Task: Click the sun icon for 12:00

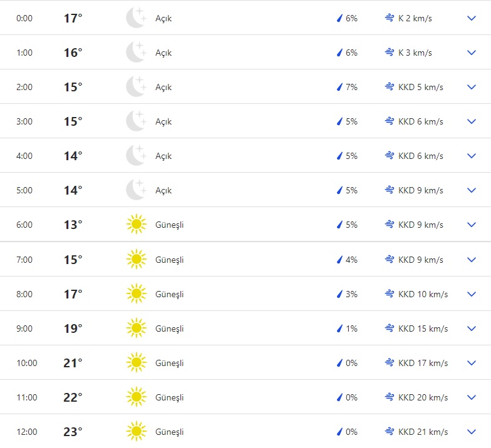Action: tap(136, 432)
